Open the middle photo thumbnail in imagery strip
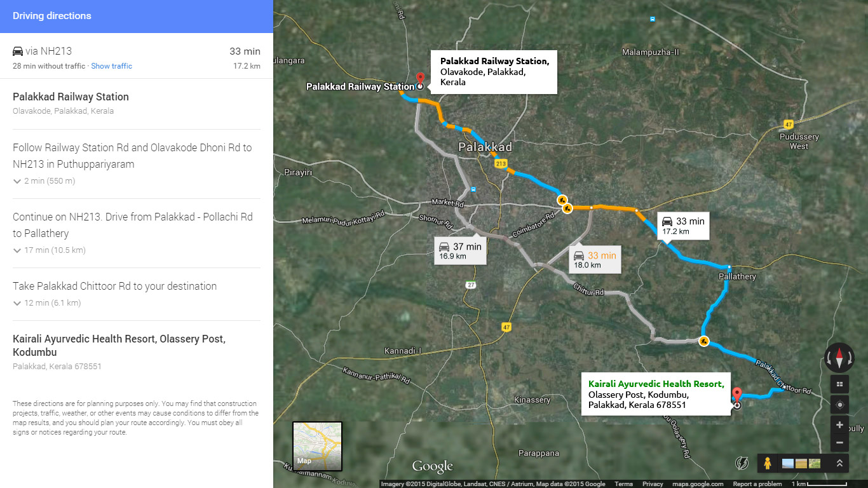The width and height of the screenshot is (868, 488). (x=801, y=464)
